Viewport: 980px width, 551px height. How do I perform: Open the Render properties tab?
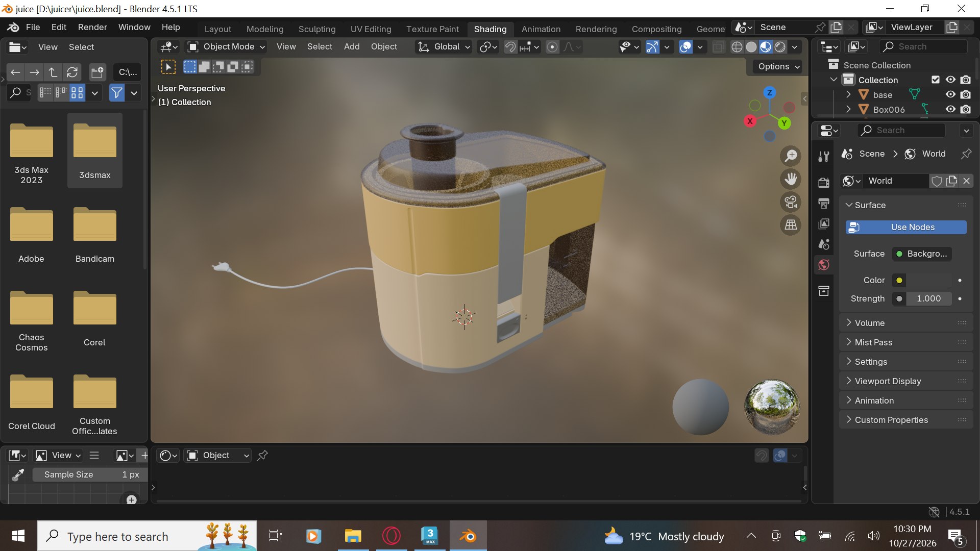coord(823,183)
